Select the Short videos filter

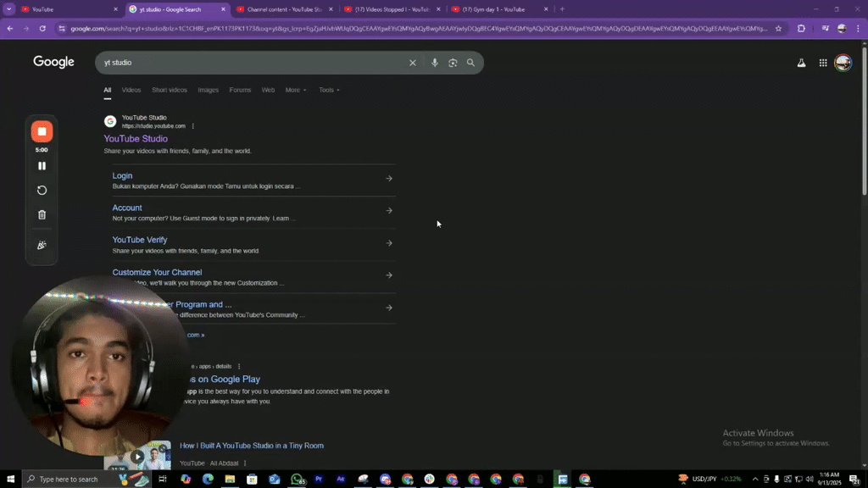[x=170, y=90]
